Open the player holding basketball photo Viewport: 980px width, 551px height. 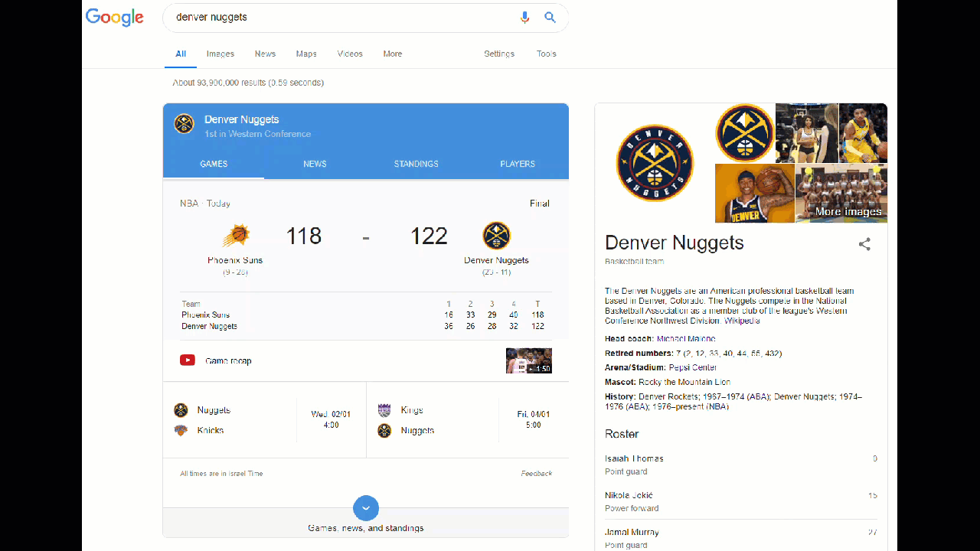755,194
